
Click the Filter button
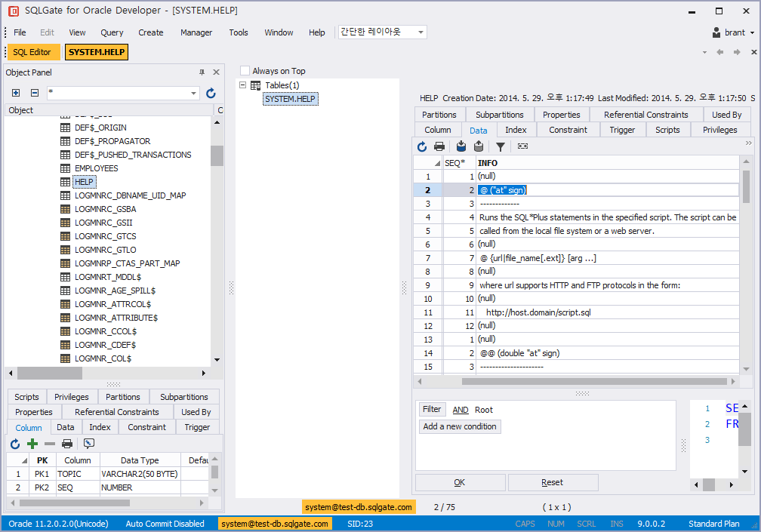click(x=432, y=409)
